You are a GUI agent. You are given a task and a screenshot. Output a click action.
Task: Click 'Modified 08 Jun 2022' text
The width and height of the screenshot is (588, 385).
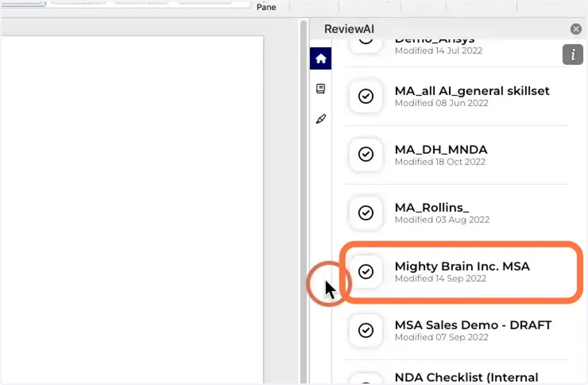click(441, 103)
